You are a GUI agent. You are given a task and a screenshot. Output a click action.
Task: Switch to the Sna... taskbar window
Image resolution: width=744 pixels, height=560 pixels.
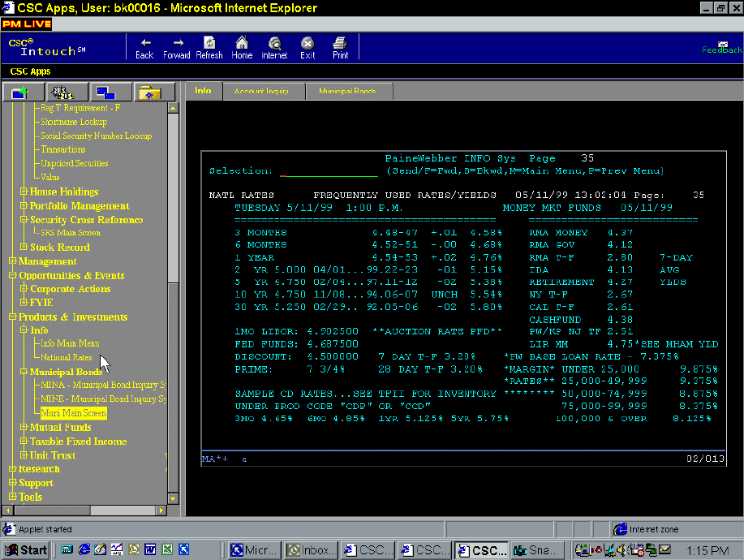click(x=538, y=550)
